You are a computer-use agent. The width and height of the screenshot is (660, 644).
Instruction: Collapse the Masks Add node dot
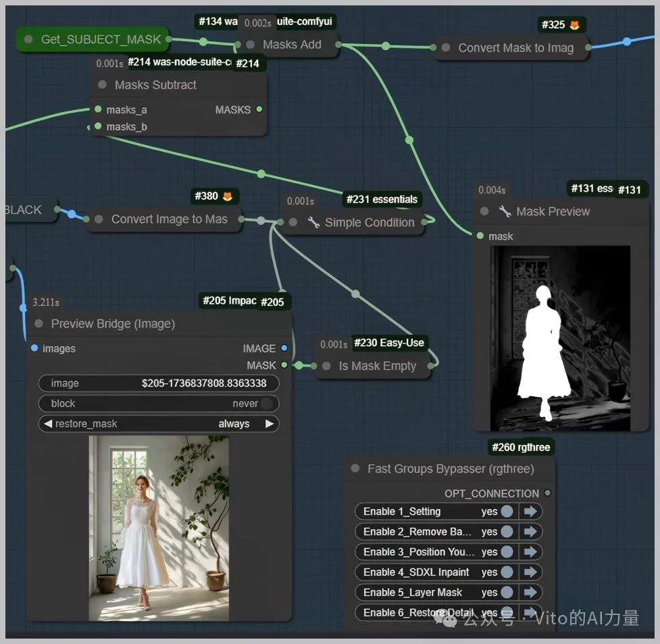point(250,44)
